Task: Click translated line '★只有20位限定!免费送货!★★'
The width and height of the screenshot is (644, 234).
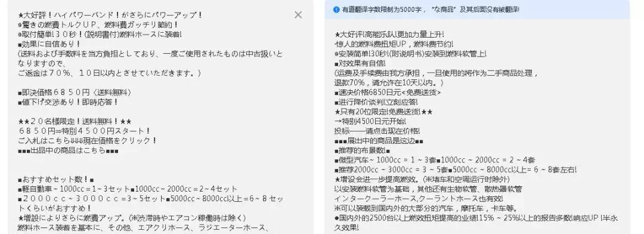Action: 383,112
